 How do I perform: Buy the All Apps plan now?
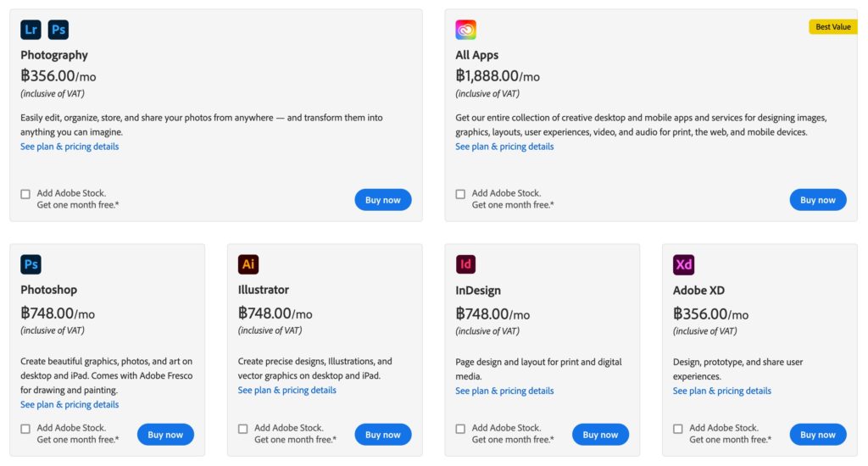coord(818,200)
